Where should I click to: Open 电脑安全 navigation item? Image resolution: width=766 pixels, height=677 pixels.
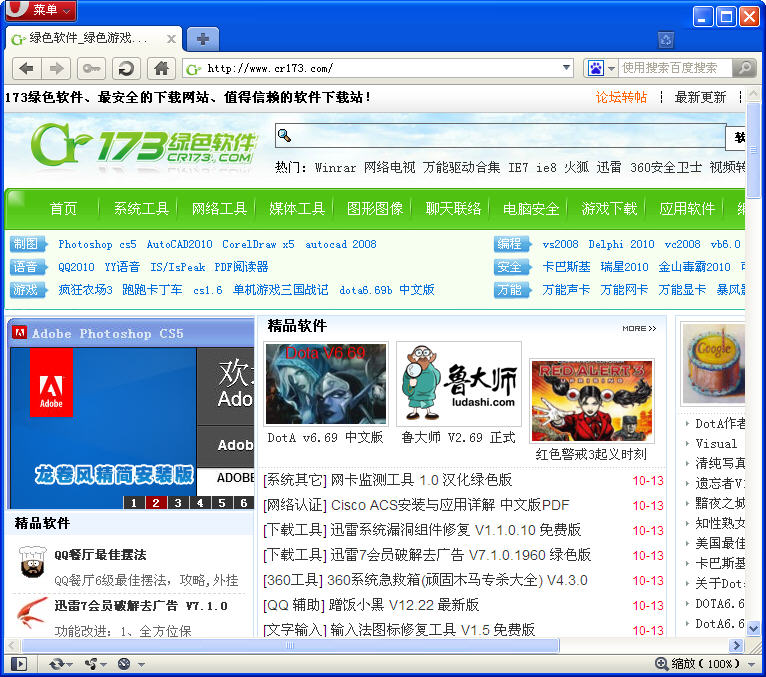click(531, 209)
